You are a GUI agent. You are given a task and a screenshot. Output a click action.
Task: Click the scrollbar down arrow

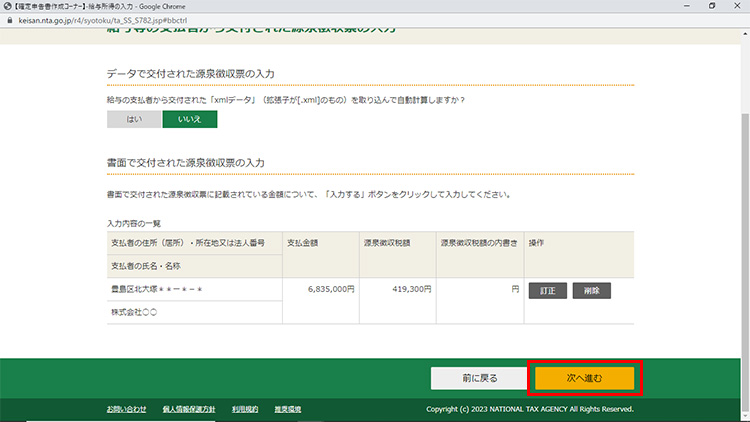pyautogui.click(x=744, y=416)
